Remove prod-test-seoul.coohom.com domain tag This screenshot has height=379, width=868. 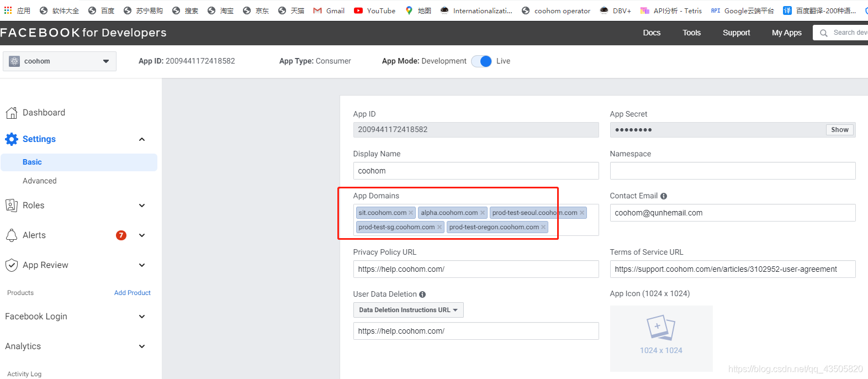(582, 213)
